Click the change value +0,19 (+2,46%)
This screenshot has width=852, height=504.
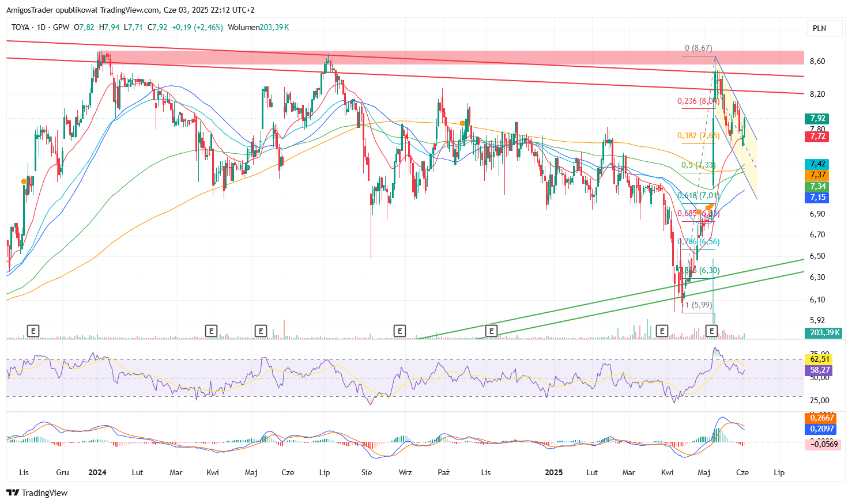click(x=197, y=27)
